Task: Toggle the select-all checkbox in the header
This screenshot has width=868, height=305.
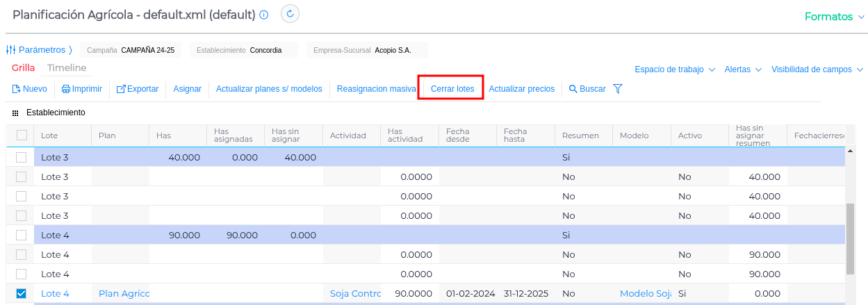Action: 22,135
